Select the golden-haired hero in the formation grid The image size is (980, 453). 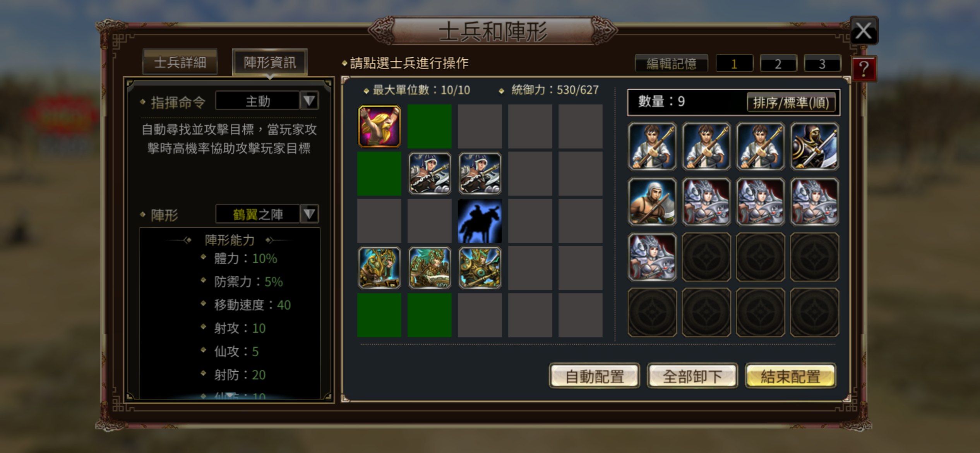click(379, 126)
